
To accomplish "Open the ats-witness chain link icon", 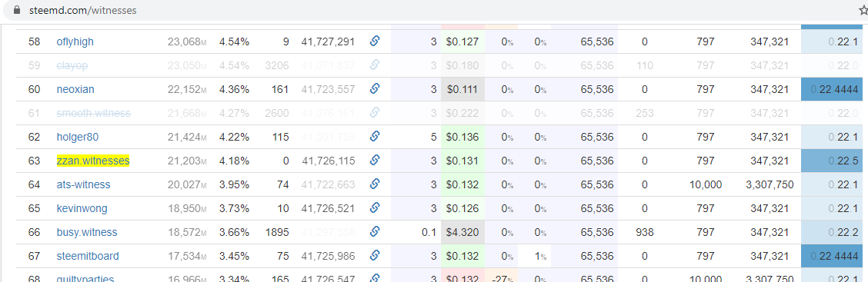I will [x=374, y=184].
